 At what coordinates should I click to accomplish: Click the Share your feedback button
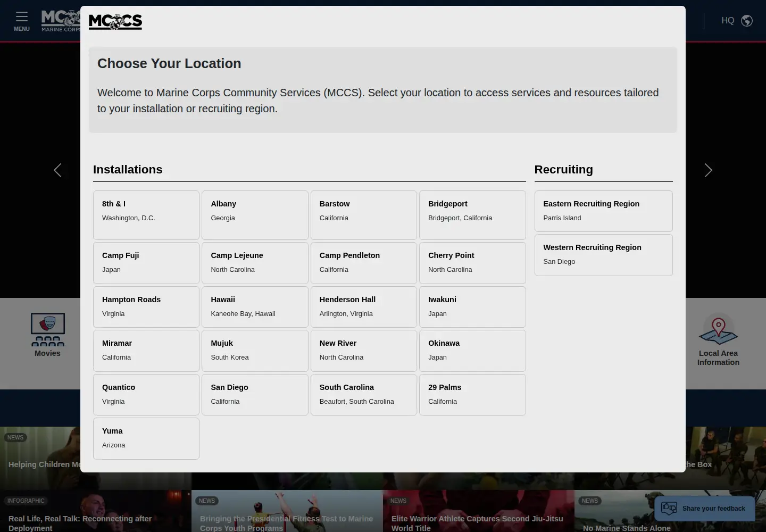(705, 509)
